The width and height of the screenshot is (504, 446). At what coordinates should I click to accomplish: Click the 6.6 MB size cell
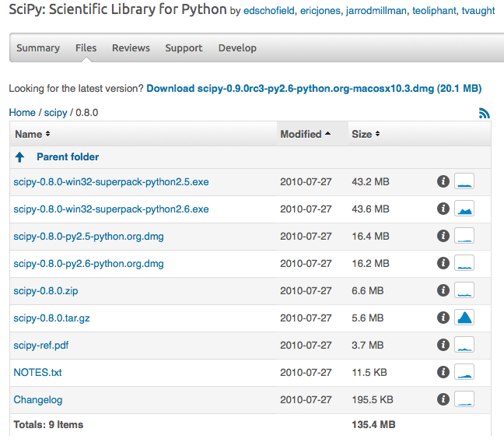368,290
